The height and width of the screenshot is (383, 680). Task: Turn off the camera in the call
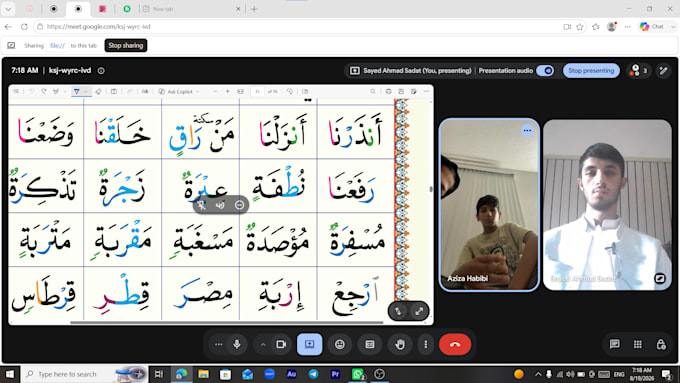click(x=281, y=344)
